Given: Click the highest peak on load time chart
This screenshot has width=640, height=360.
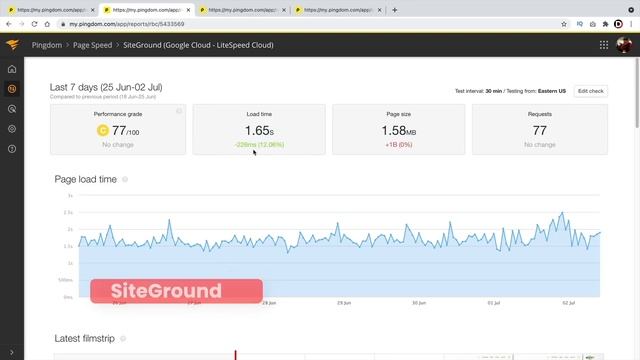Looking at the screenshot, I should (x=562, y=213).
